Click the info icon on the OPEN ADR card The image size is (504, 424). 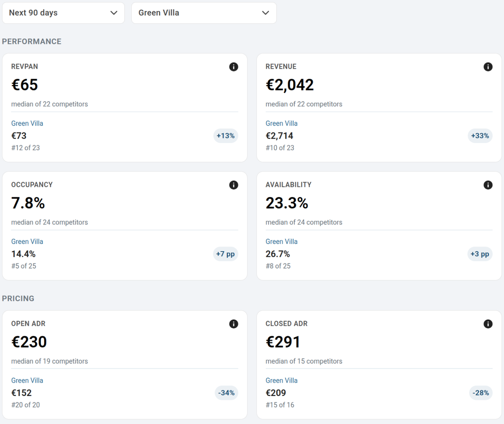pyautogui.click(x=234, y=324)
